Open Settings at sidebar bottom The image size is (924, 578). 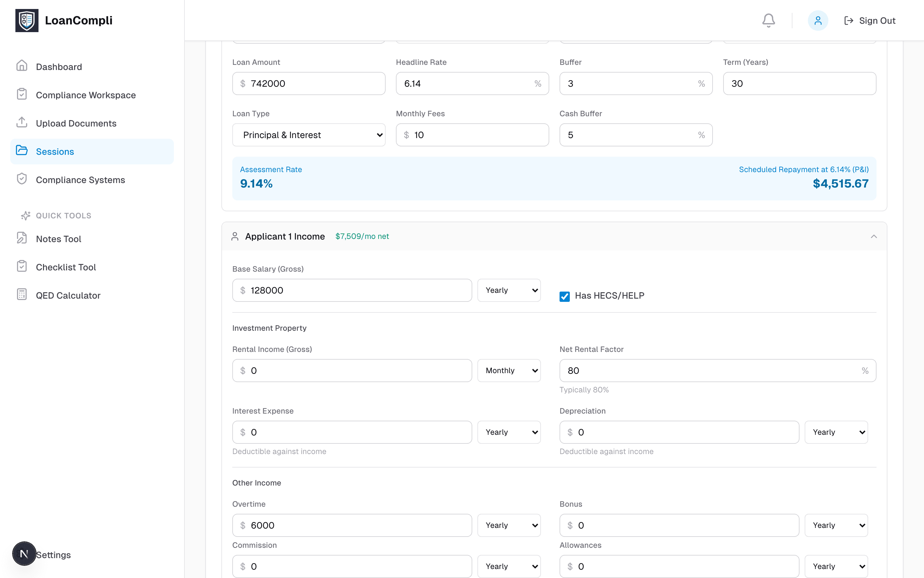[53, 555]
